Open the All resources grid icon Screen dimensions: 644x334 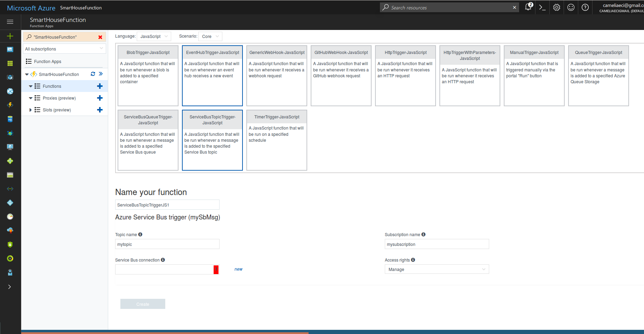click(x=10, y=63)
